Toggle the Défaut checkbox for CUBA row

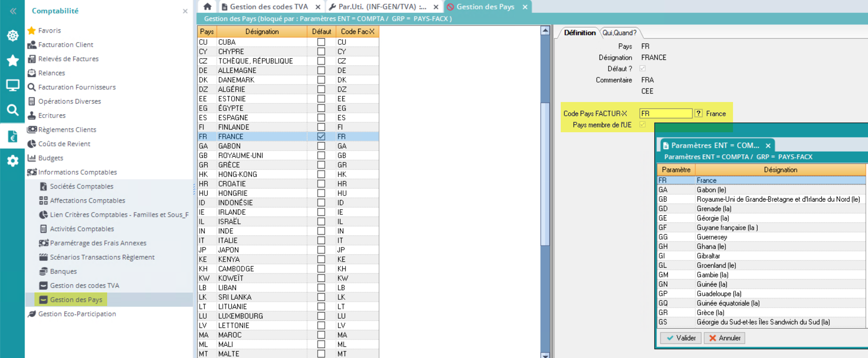pyautogui.click(x=321, y=42)
